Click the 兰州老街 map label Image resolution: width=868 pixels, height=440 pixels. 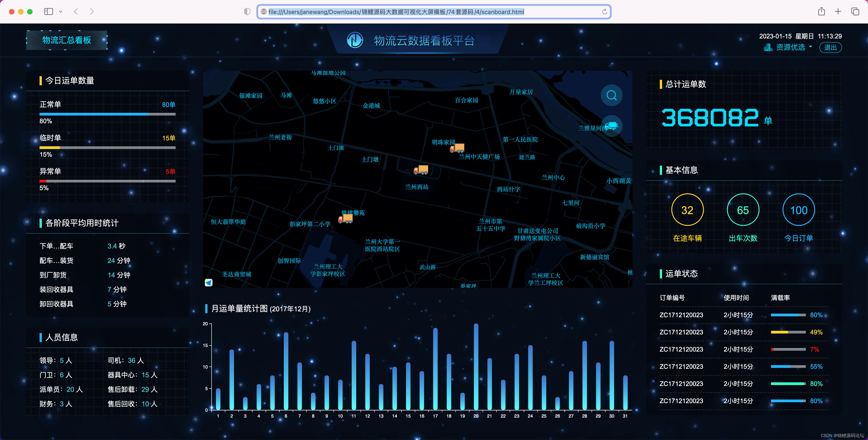[280, 137]
